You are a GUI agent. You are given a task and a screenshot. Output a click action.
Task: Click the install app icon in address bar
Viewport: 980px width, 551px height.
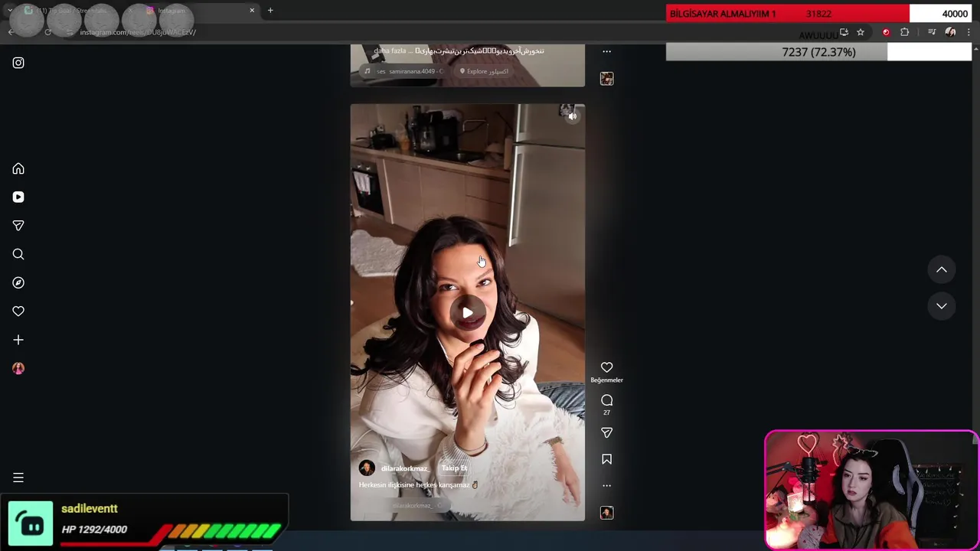coord(844,32)
